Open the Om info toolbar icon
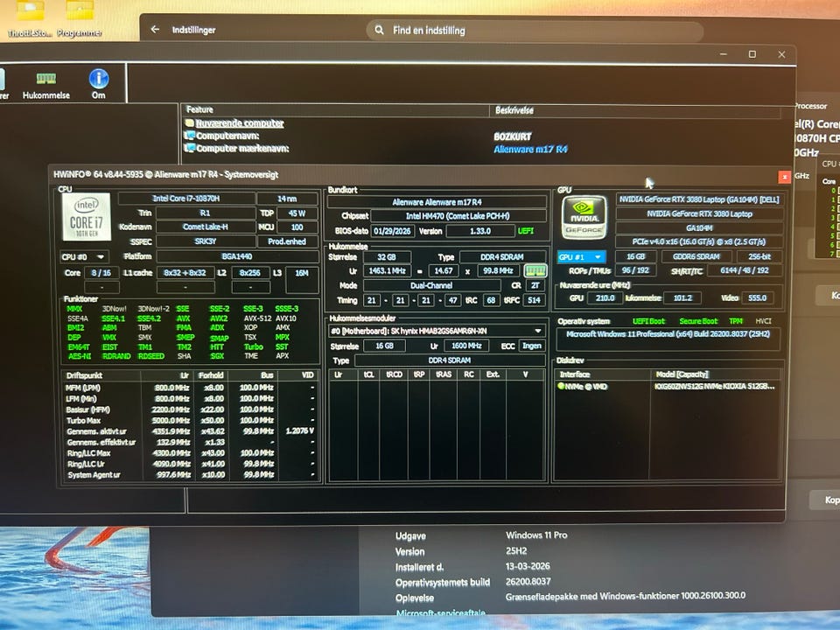 tap(98, 84)
